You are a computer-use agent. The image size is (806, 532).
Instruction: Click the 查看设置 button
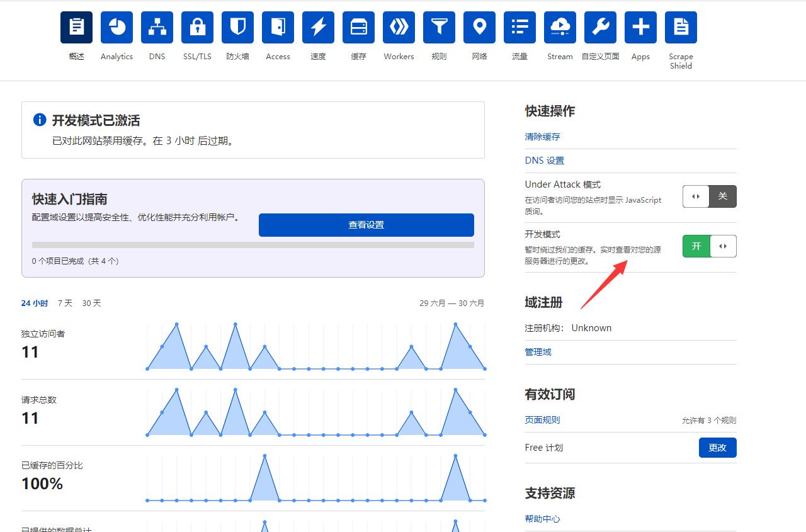[x=366, y=225]
